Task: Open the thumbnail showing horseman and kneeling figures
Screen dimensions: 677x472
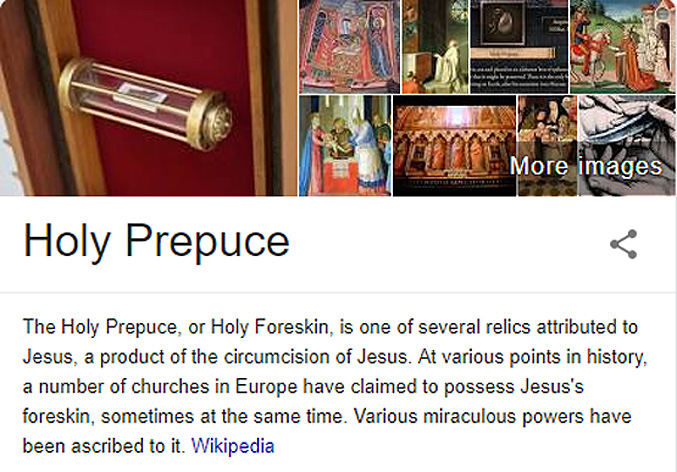Action: point(623,46)
